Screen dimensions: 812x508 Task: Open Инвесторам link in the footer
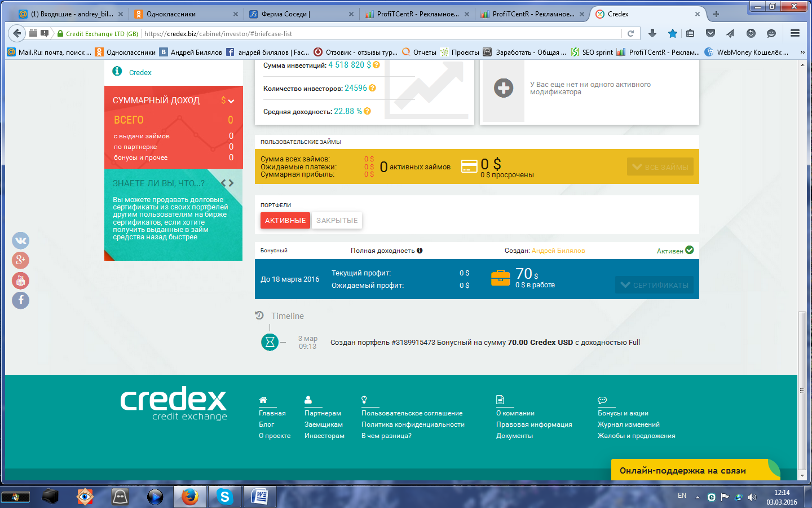(324, 436)
